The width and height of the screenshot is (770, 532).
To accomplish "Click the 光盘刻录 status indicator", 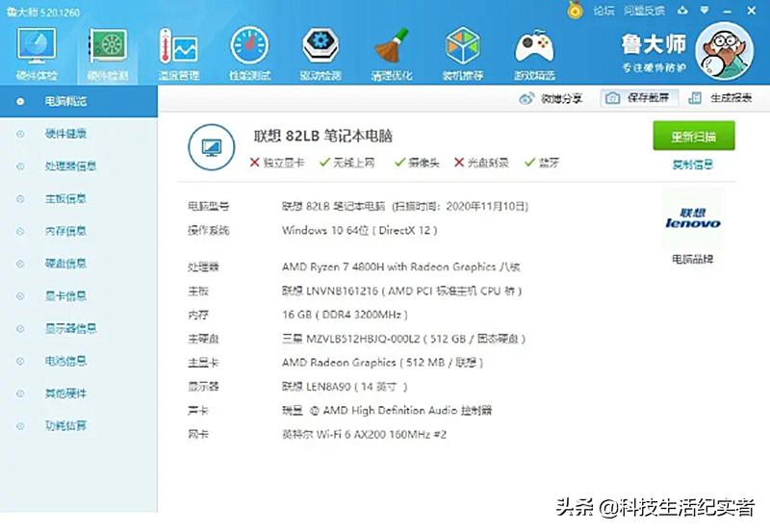I will [481, 163].
